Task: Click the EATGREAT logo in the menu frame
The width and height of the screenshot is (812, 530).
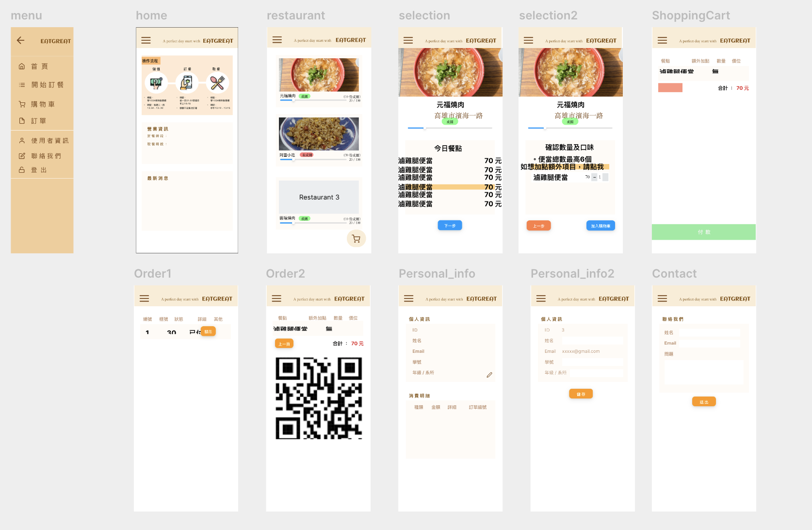Action: tap(55, 41)
